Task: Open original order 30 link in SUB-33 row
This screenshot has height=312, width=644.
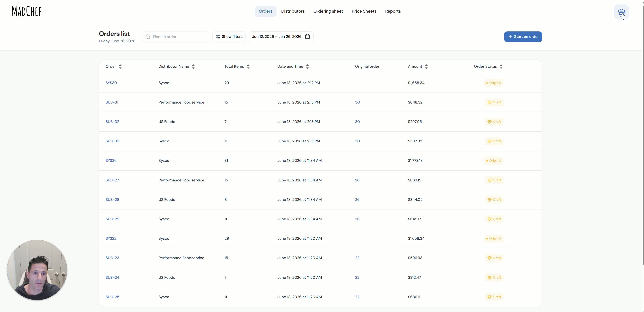Action: 357,142
